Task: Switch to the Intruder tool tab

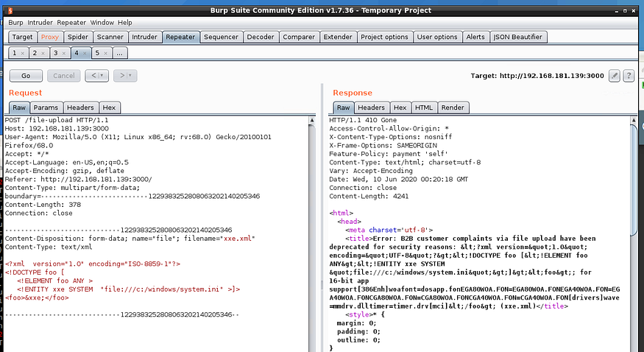Action: pyautogui.click(x=144, y=37)
